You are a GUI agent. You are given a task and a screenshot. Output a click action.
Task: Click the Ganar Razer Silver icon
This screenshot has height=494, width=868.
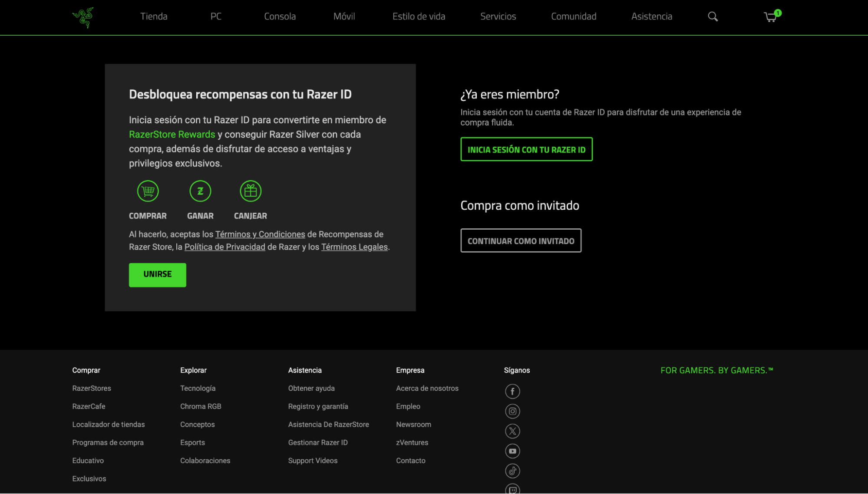pos(200,191)
